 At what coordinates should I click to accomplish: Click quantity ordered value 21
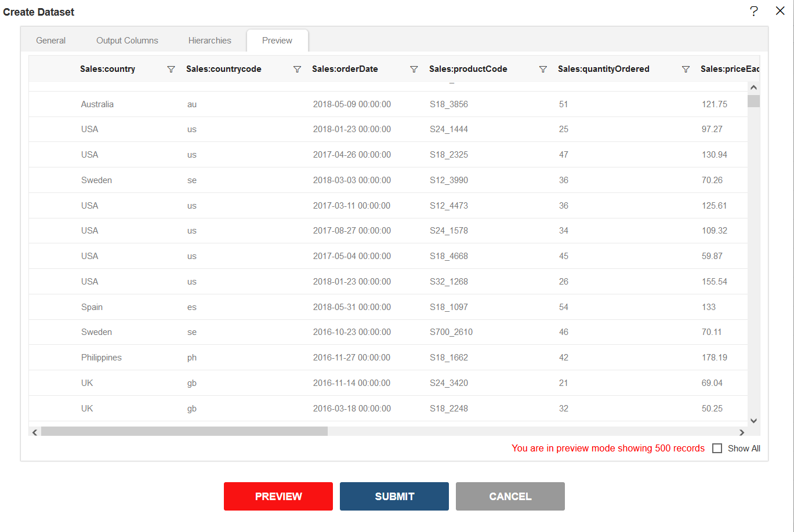[x=564, y=383]
